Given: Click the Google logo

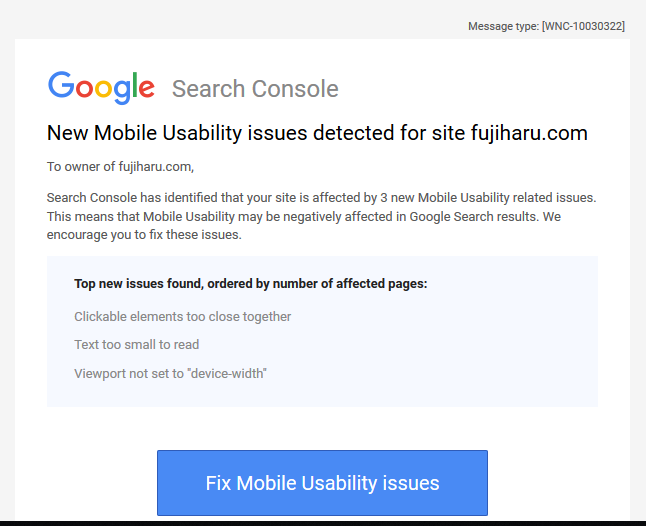Looking at the screenshot, I should (x=101, y=87).
